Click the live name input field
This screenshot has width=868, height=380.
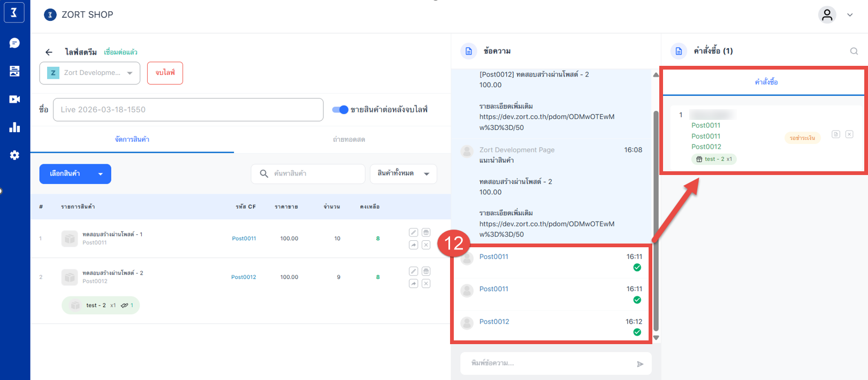tap(188, 110)
